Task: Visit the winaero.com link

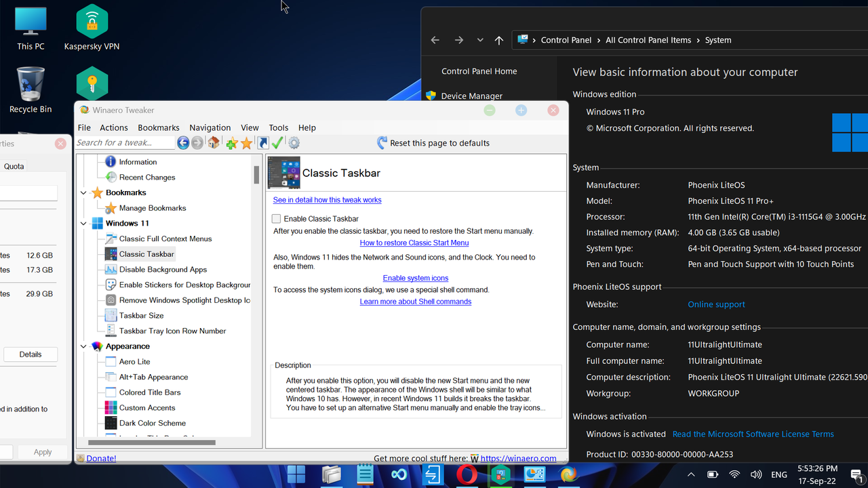Action: [x=519, y=458]
